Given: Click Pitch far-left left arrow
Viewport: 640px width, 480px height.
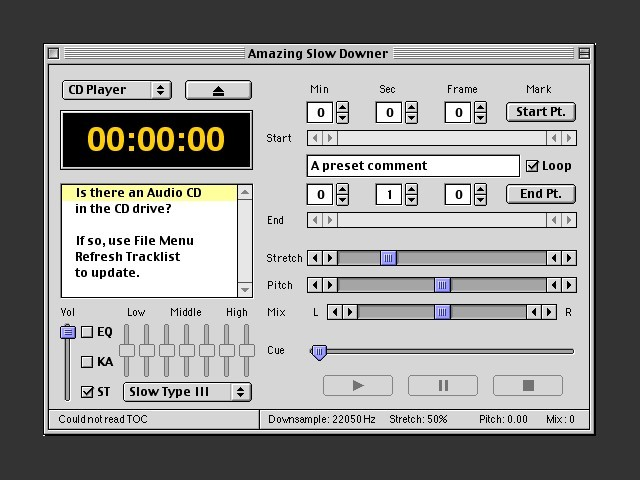Looking at the screenshot, I should pyautogui.click(x=315, y=285).
